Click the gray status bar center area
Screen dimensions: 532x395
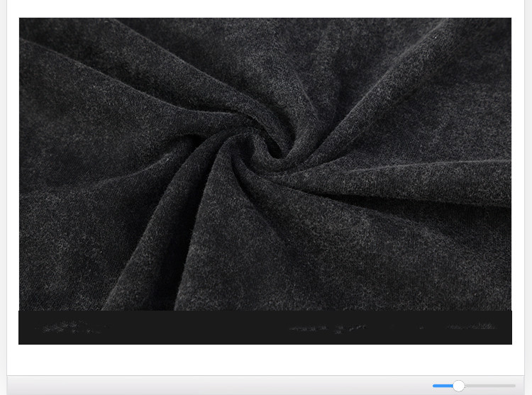[x=266, y=385]
